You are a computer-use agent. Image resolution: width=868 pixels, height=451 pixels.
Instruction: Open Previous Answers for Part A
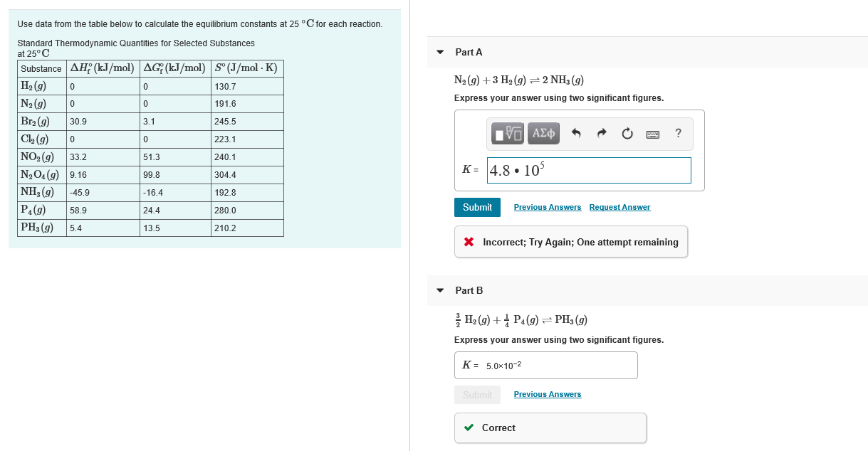(x=548, y=207)
